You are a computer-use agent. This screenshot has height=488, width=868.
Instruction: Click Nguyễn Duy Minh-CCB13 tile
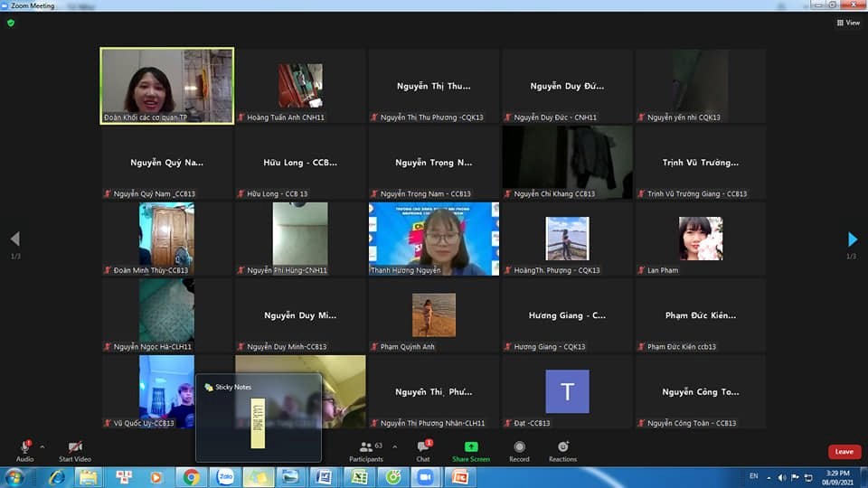(300, 314)
